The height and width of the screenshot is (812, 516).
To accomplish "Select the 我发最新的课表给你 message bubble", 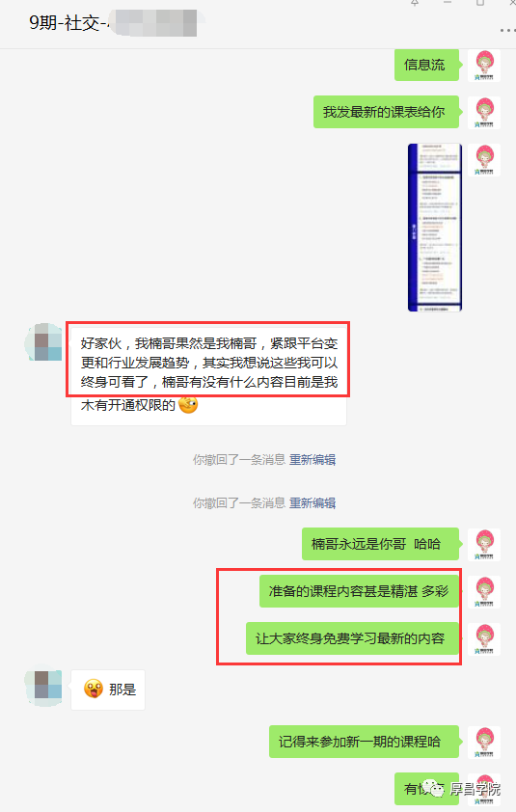I will tap(386, 112).
